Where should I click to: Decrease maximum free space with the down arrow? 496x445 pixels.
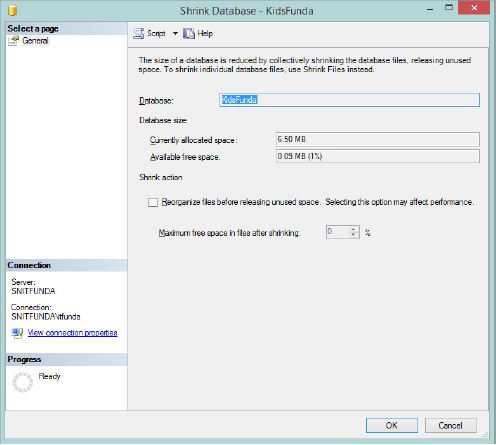click(x=353, y=235)
